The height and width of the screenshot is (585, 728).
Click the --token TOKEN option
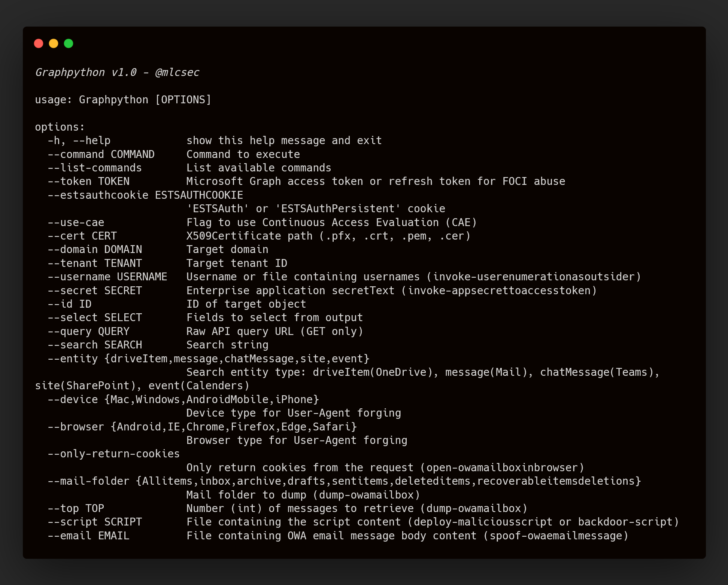point(88,181)
